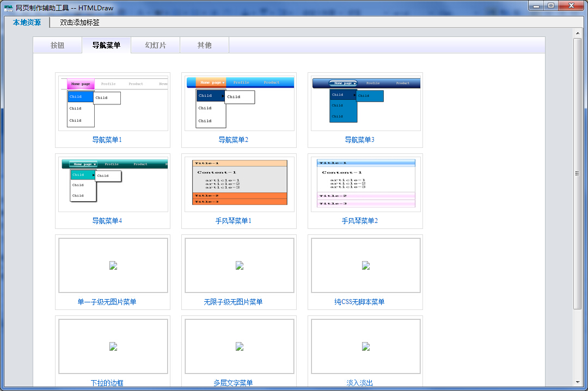Click the broken image icon above 下拉的边框
Viewport: 588px width, 391px height.
tap(113, 346)
